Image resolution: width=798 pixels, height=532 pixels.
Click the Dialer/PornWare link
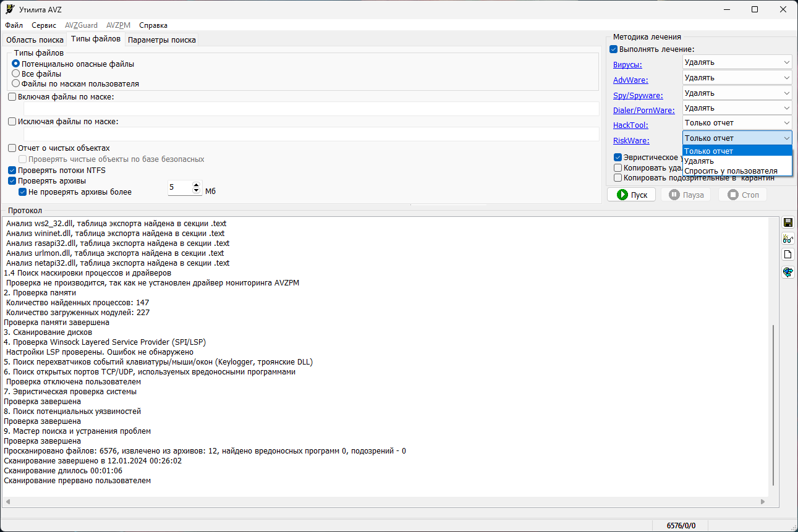pyautogui.click(x=644, y=111)
